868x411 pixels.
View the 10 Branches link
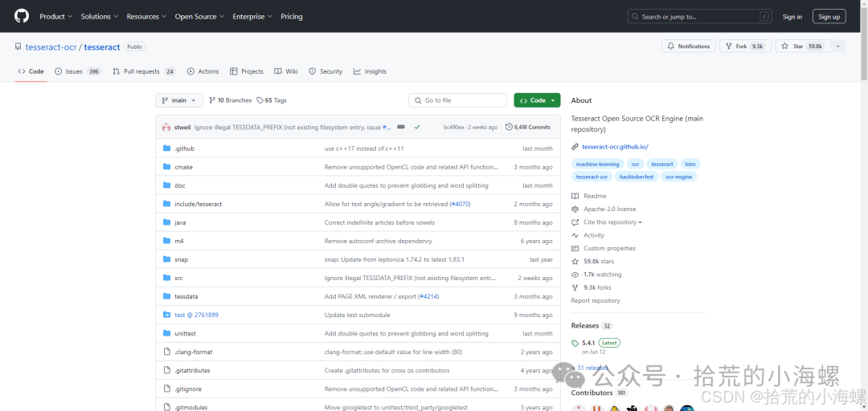coord(231,100)
